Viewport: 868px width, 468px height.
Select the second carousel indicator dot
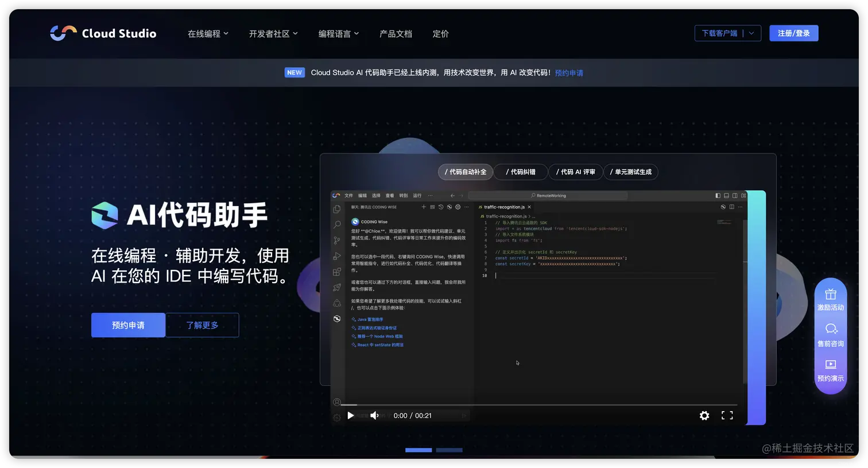pyautogui.click(x=448, y=450)
